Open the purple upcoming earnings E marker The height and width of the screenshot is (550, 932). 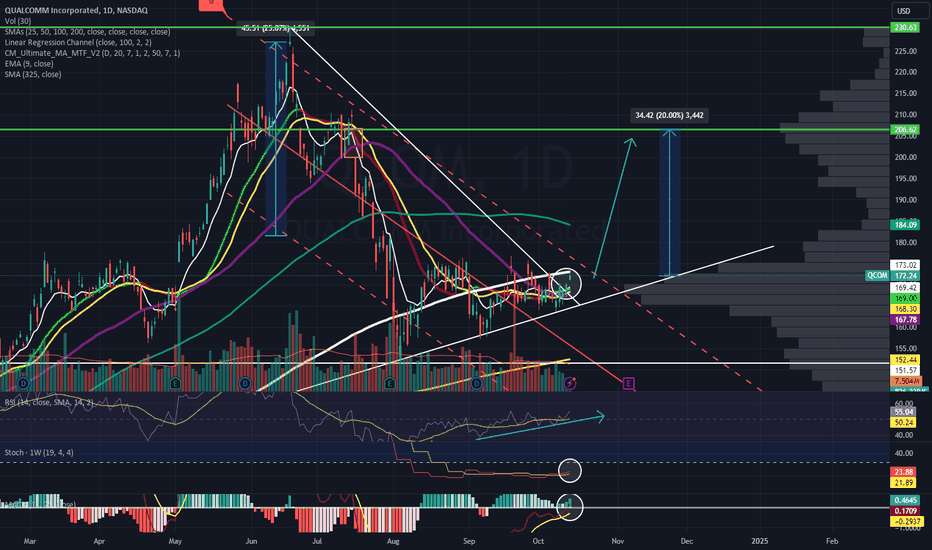pos(629,384)
